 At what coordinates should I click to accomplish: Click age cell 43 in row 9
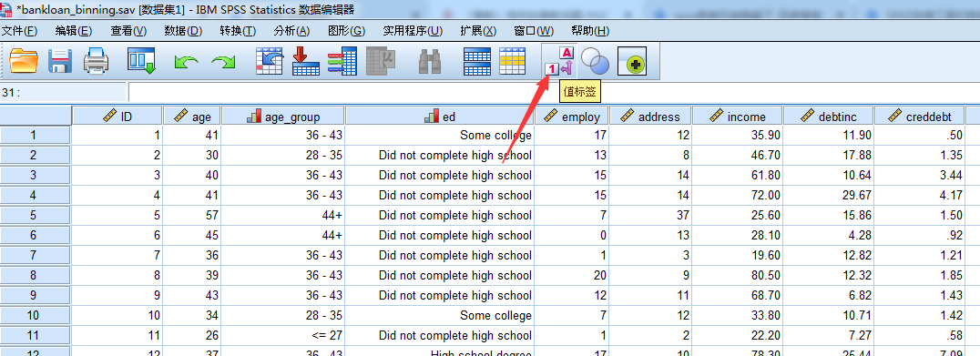(x=192, y=295)
